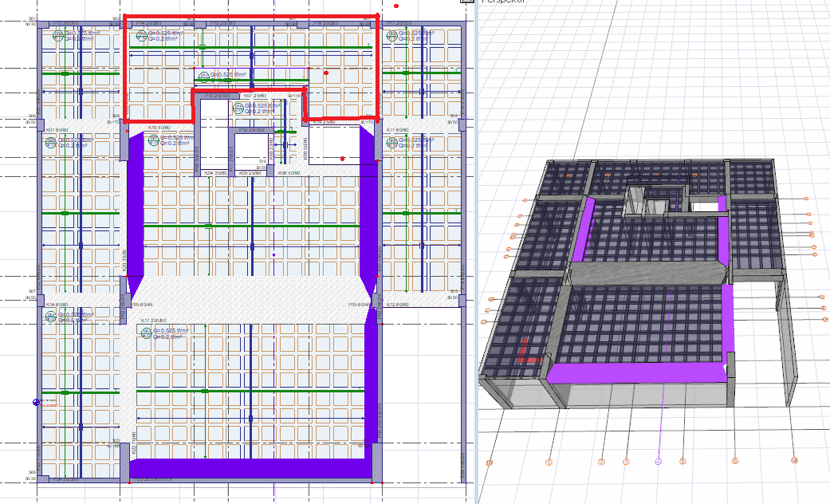Screen dimensions: 830x504
Task: Click the red point above the plan's top-right corner
Action: pyautogui.click(x=396, y=6)
